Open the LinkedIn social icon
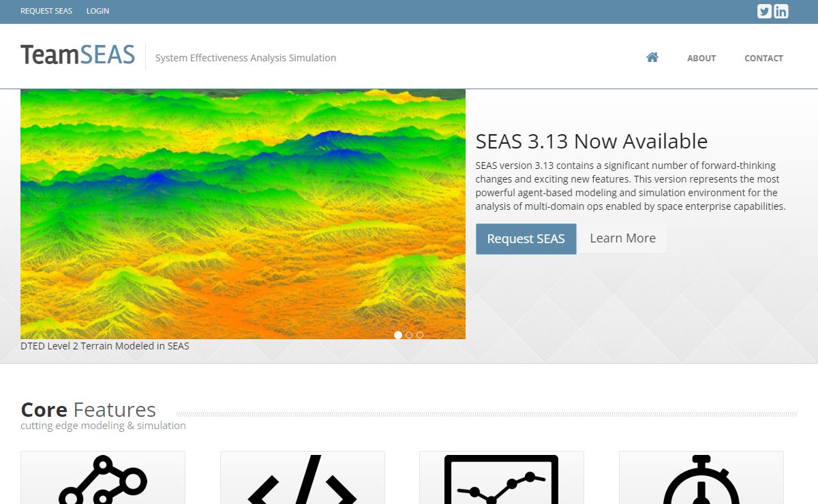 [781, 11]
